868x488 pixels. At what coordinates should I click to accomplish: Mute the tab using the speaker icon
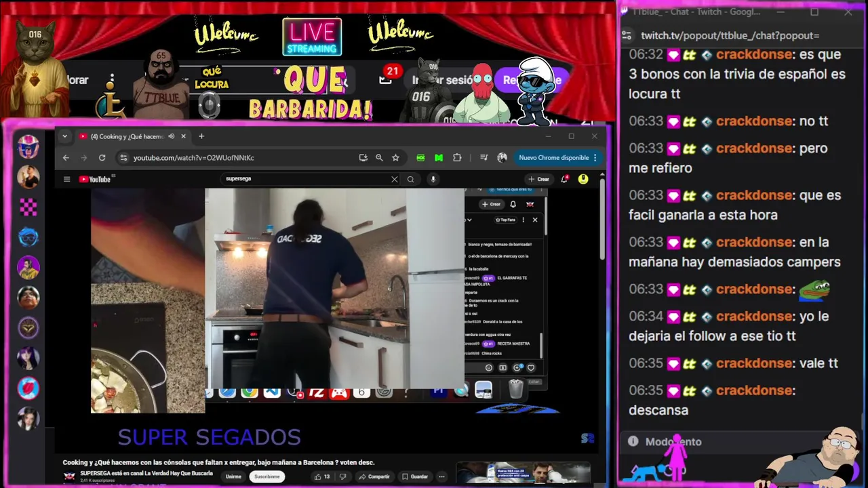[x=171, y=136]
